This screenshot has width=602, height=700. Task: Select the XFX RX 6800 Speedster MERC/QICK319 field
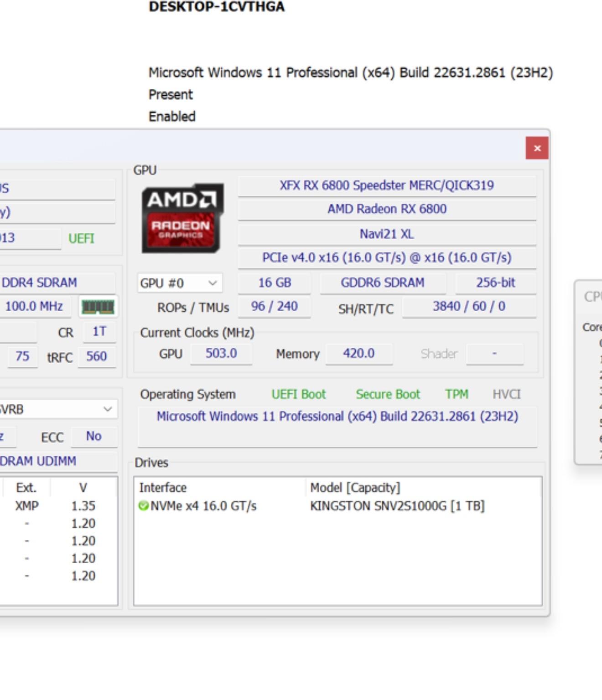pos(387,186)
